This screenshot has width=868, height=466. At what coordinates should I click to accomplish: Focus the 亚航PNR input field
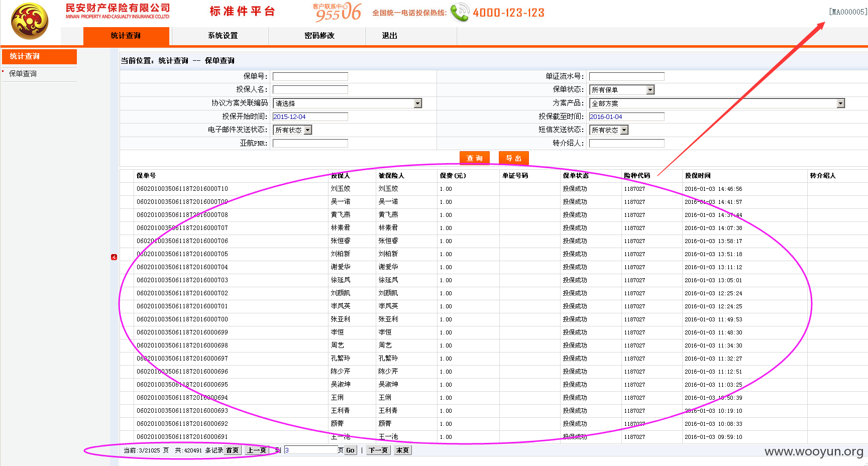coord(310,143)
